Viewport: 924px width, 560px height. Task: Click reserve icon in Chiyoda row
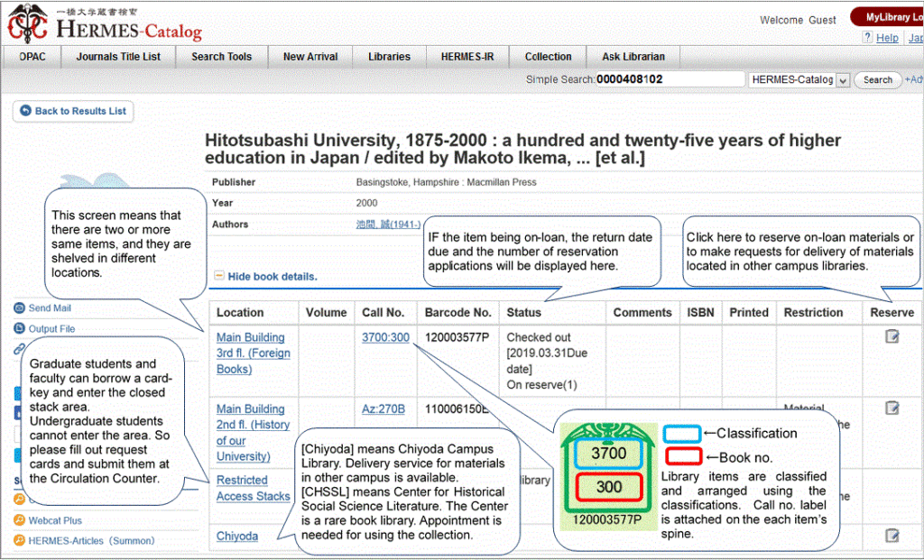[x=892, y=536]
